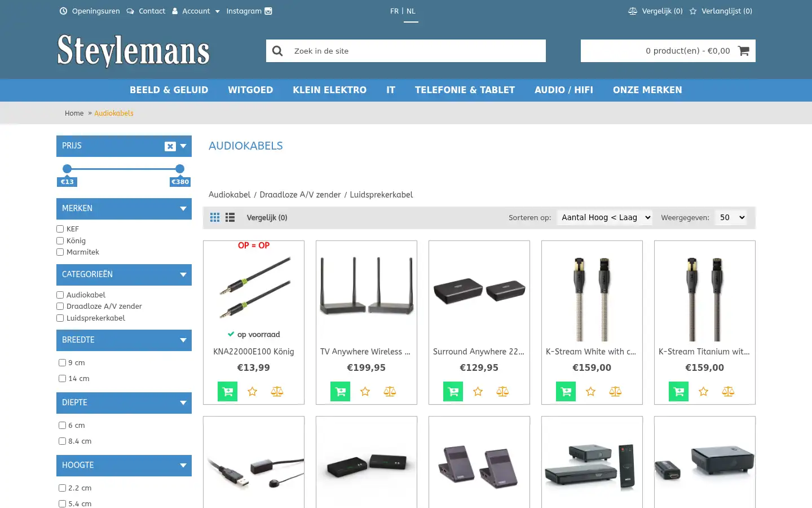This screenshot has width=812, height=508.
Task: Collapse the Breedte filter panel
Action: pyautogui.click(x=183, y=340)
